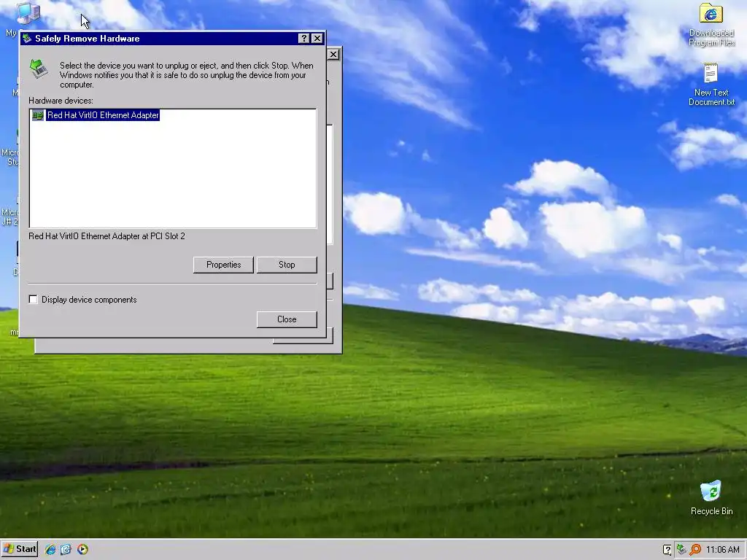
Task: Click the orange magnifier tray icon
Action: tap(695, 550)
